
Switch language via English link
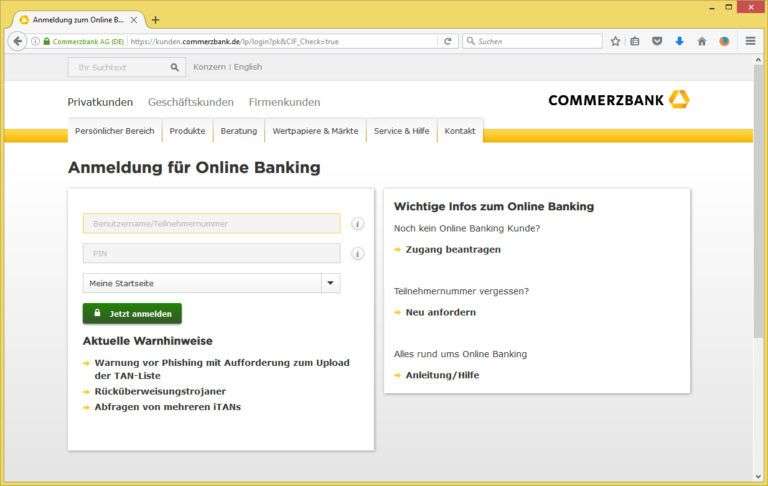coord(248,67)
